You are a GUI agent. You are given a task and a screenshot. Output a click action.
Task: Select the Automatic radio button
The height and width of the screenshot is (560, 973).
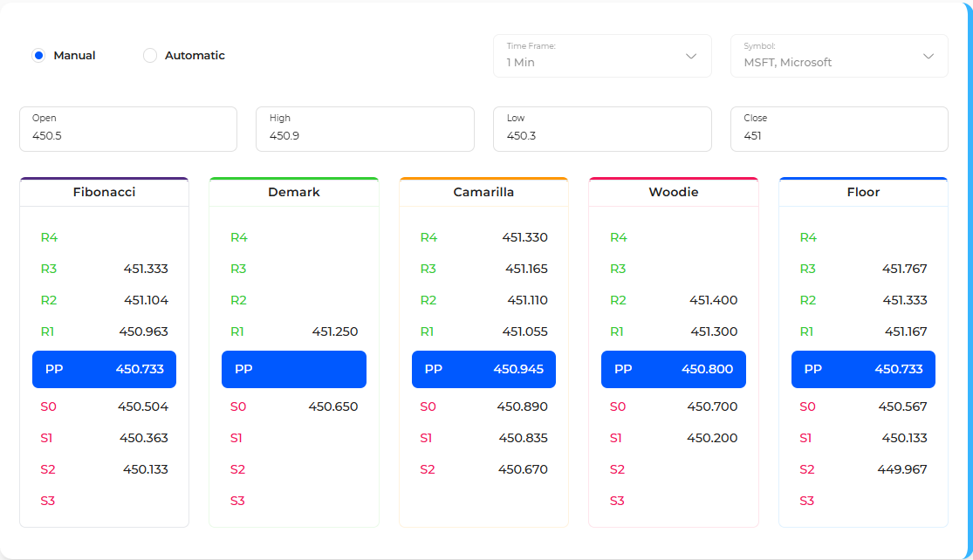tap(150, 56)
